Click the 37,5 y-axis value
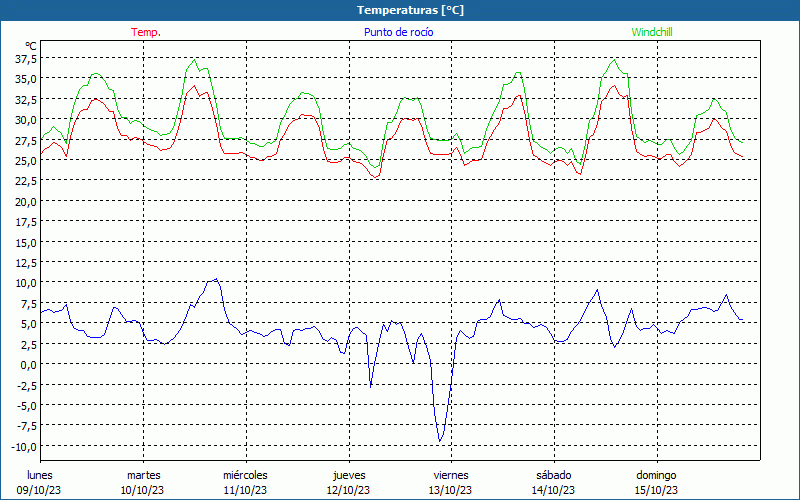This screenshot has height=500, width=800. coord(25,59)
